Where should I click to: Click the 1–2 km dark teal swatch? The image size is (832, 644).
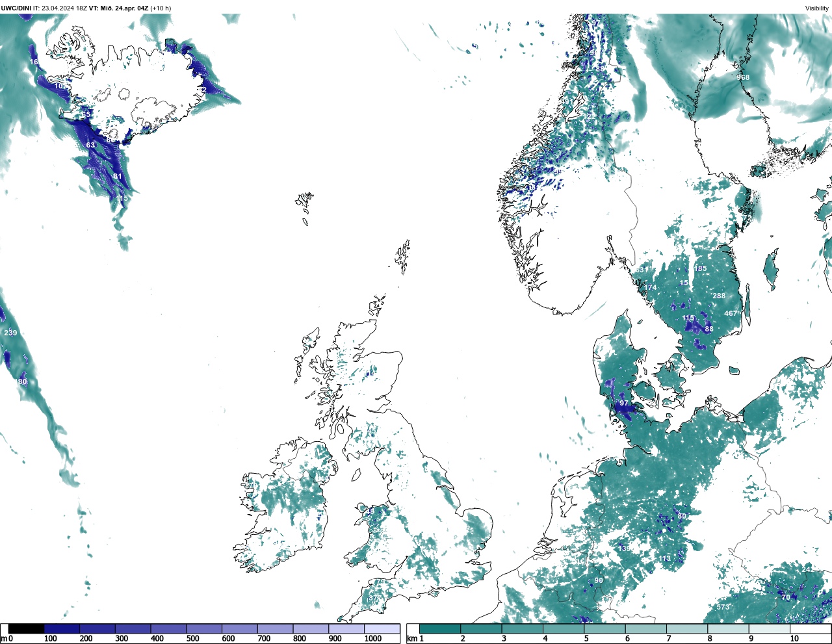440,629
